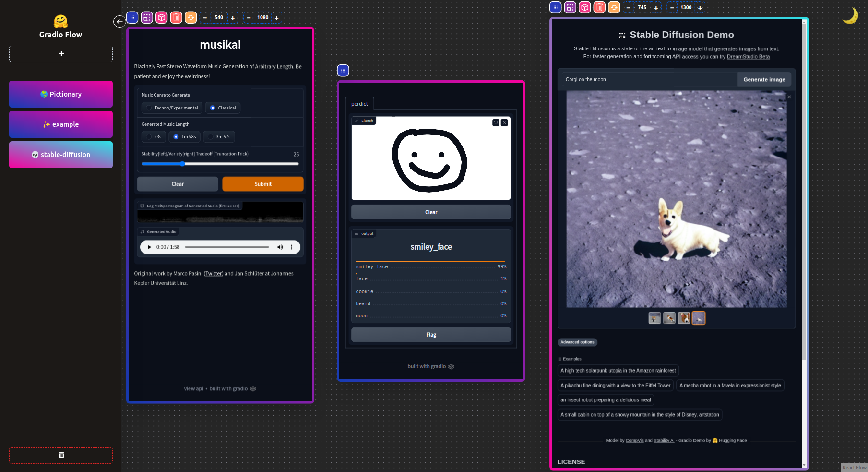Adjust Stability/Variety tradeoff slider
This screenshot has width=868, height=472.
(x=220, y=164)
